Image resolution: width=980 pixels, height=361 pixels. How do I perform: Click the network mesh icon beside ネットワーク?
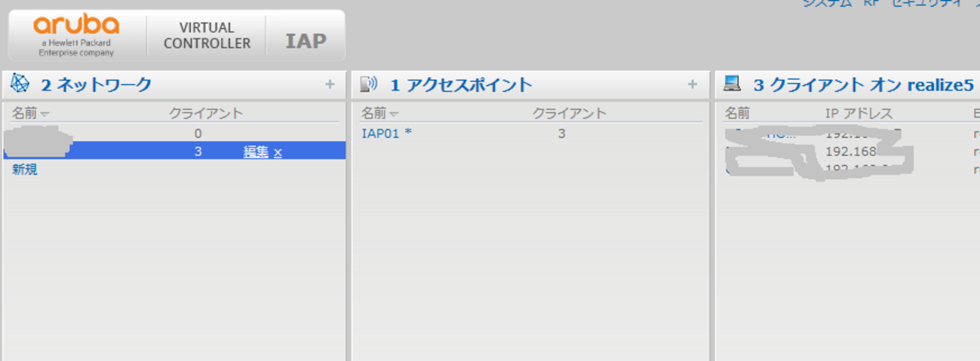[20, 84]
